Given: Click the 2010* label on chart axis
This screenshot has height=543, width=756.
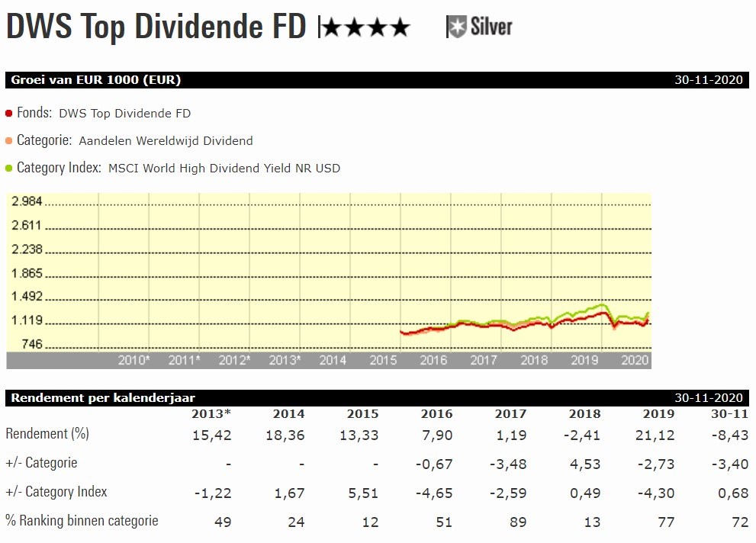Looking at the screenshot, I should (134, 361).
